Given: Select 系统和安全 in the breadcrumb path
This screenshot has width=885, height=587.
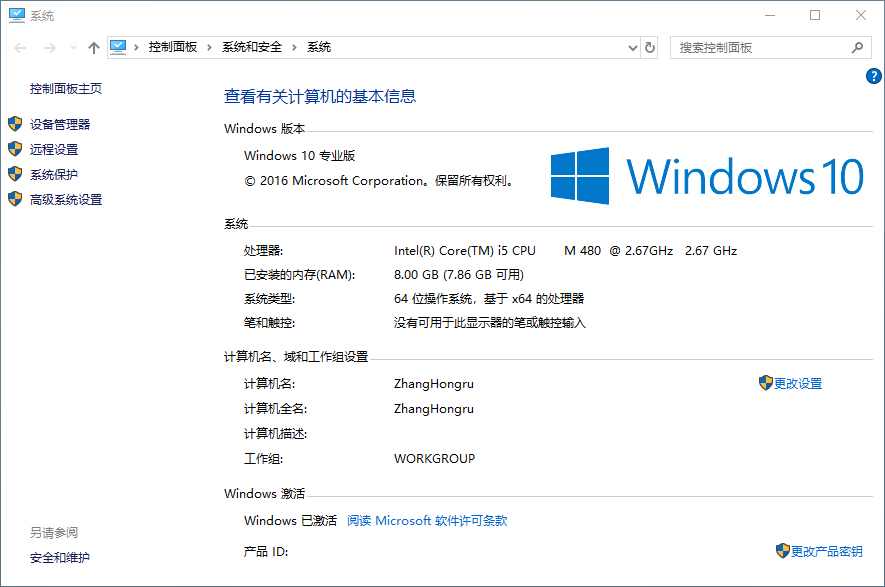Looking at the screenshot, I should coord(252,47).
